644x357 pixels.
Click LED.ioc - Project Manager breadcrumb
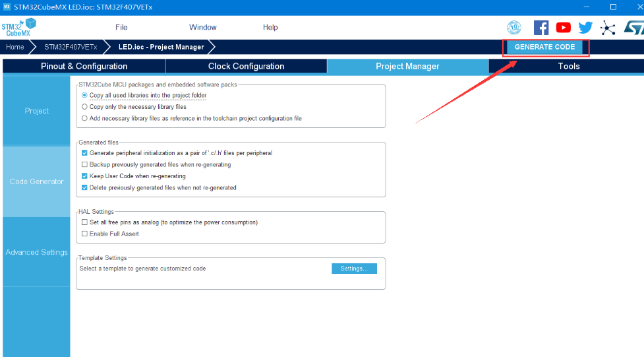tap(161, 47)
